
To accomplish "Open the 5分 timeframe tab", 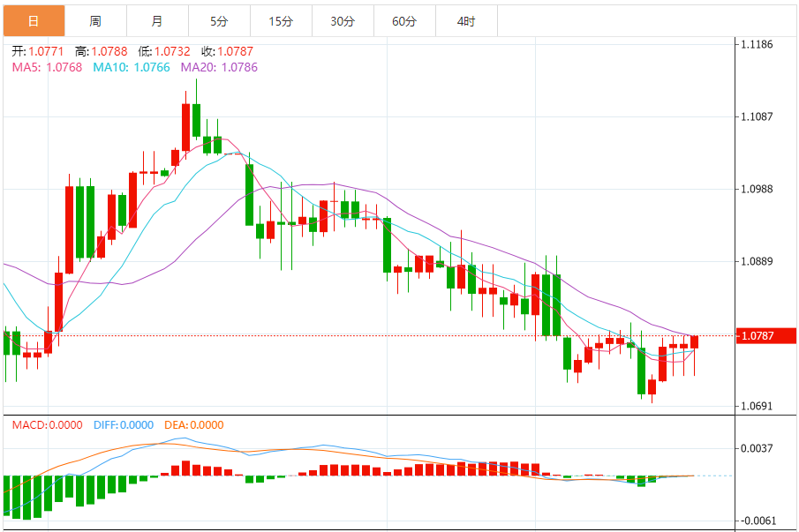I will pyautogui.click(x=219, y=21).
